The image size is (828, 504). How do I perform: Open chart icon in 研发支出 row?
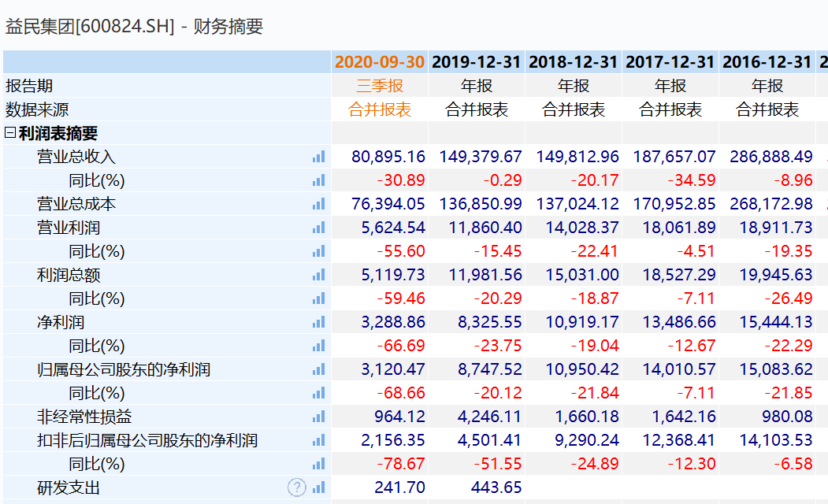click(318, 487)
